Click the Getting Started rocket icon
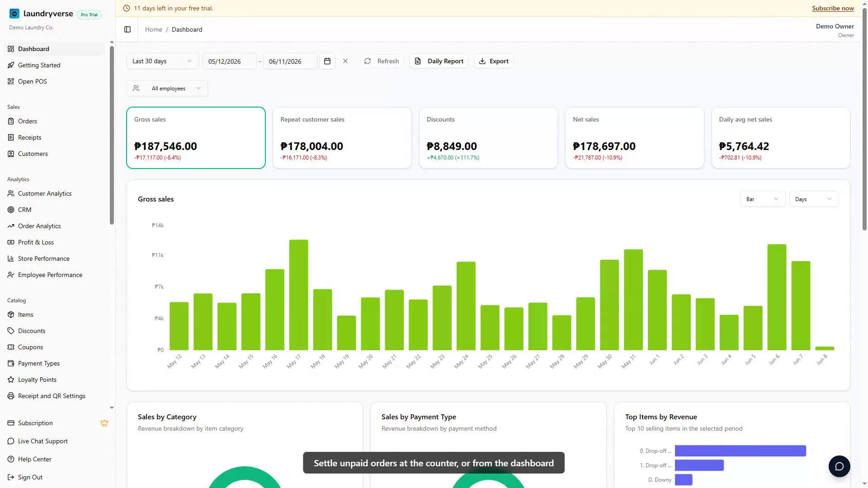Viewport: 868px width, 488px height. (11, 65)
